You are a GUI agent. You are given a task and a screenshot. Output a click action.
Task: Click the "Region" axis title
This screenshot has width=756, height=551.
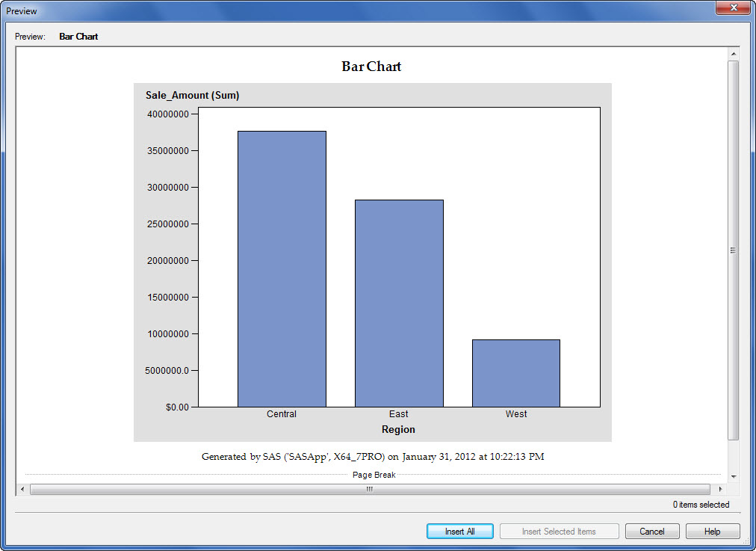[398, 429]
